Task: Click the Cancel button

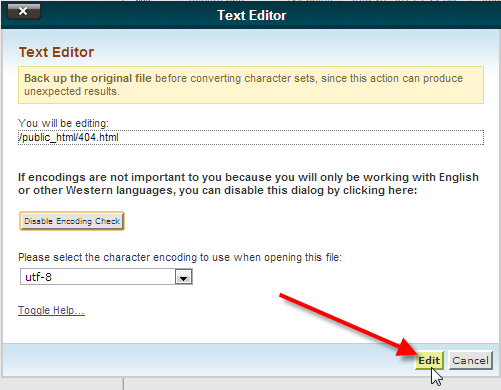Action: coord(470,360)
